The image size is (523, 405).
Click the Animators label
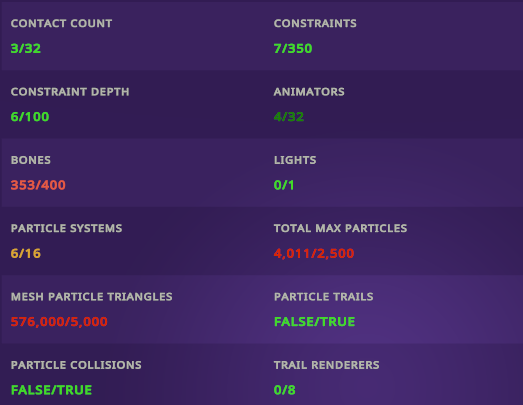click(309, 92)
